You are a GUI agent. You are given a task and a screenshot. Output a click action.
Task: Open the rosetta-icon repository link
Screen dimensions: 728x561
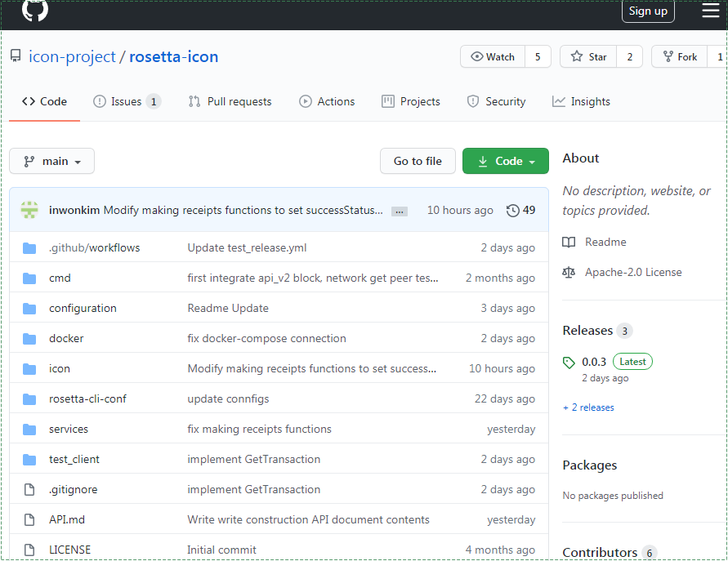[174, 56]
